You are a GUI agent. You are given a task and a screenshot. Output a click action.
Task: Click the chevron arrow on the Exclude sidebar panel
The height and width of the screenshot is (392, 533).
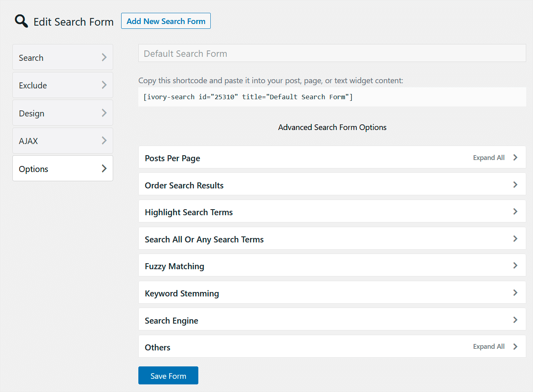point(104,85)
